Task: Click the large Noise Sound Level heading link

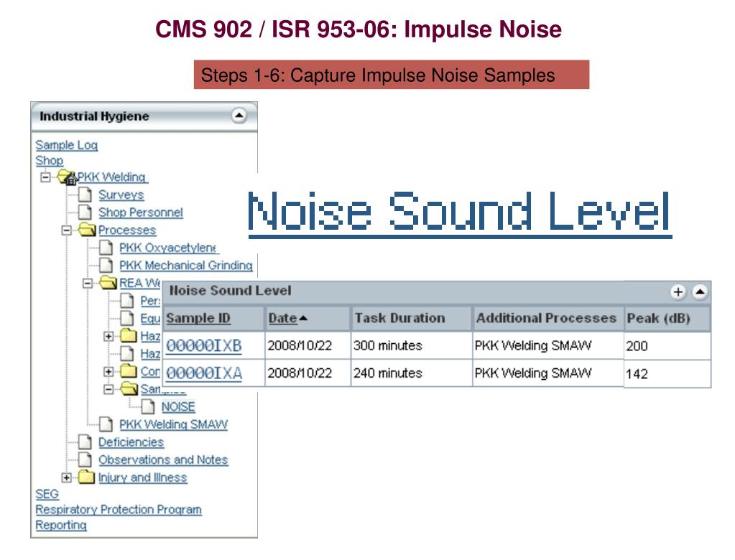Action: (459, 212)
